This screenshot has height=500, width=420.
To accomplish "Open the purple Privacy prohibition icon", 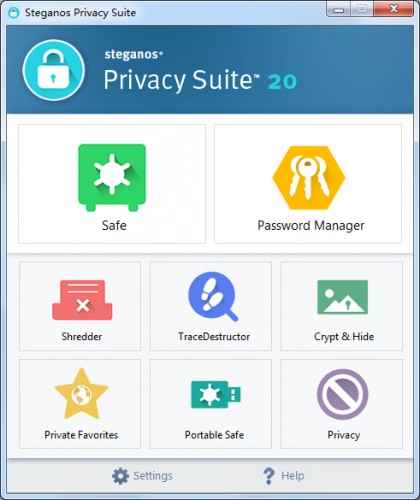I will tap(342, 394).
